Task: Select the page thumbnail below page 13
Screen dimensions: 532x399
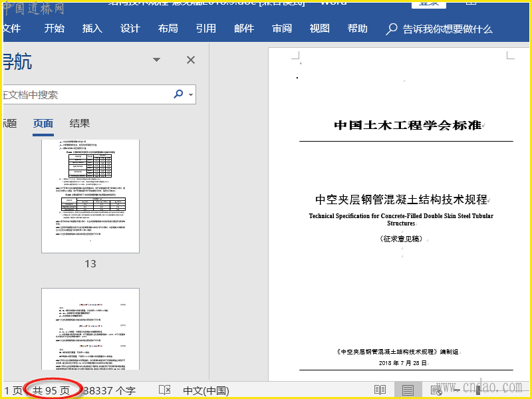Action: click(x=90, y=329)
